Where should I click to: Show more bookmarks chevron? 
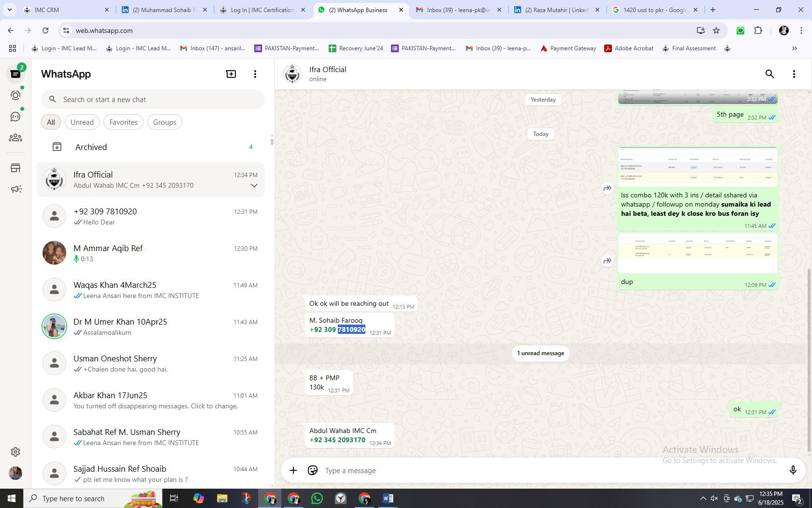794,48
